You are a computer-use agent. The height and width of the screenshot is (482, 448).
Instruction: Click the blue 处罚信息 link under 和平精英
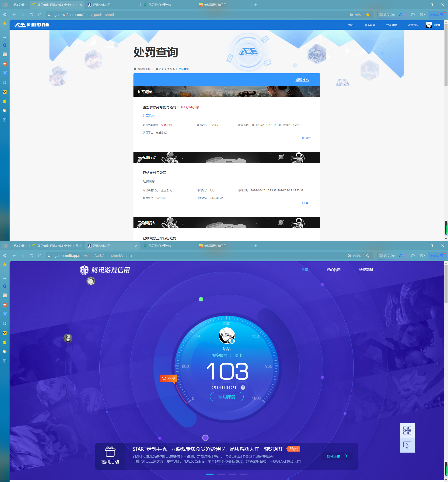point(149,116)
